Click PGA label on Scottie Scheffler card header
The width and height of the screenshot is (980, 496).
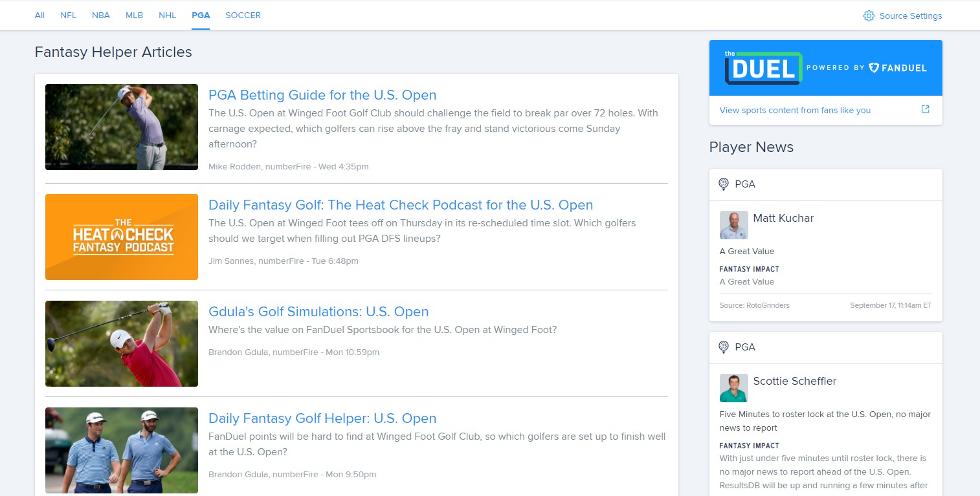pos(745,347)
